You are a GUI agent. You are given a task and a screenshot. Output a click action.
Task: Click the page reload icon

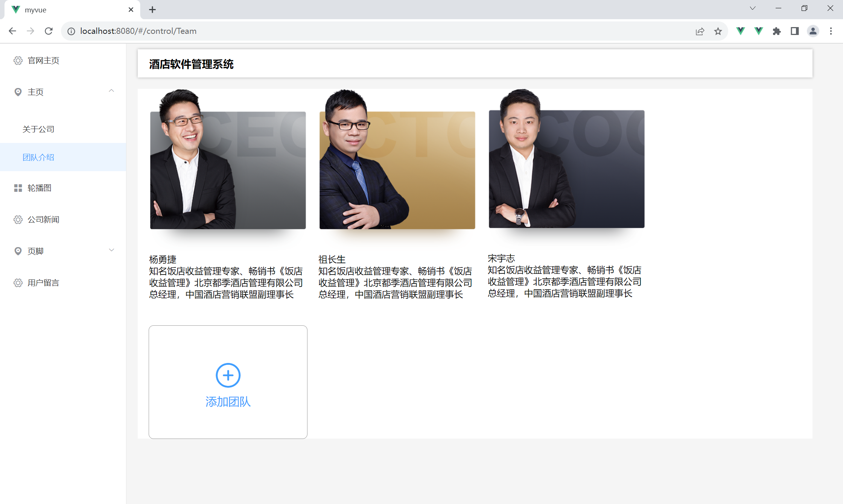(x=49, y=31)
